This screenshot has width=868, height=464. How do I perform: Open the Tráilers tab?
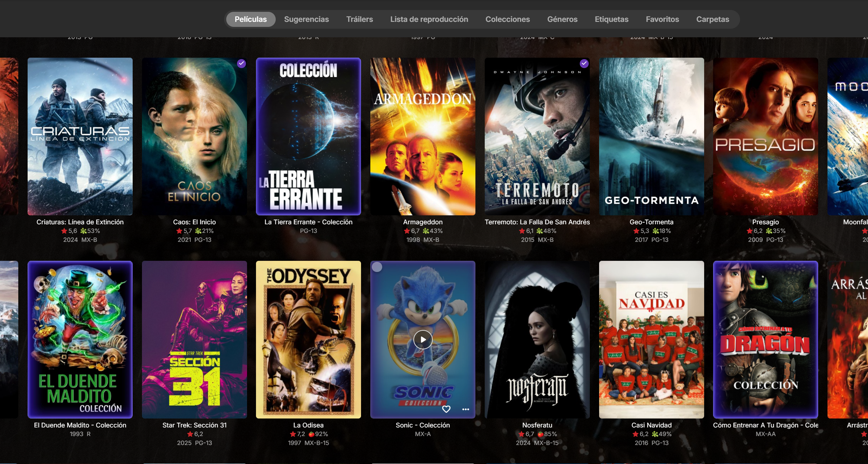tap(359, 19)
